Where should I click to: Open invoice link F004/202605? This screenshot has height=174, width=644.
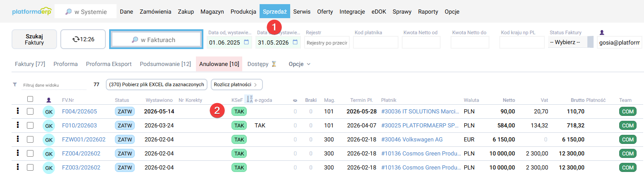click(79, 111)
